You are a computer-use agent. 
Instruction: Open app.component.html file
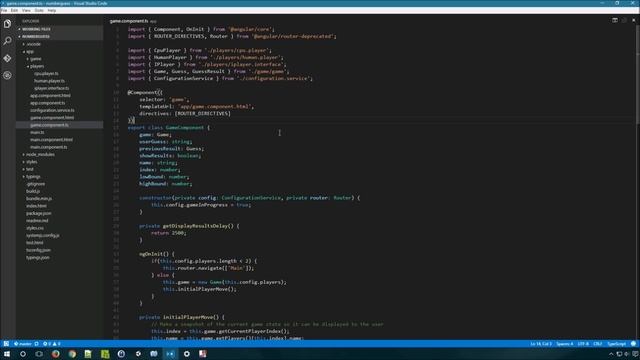50,96
